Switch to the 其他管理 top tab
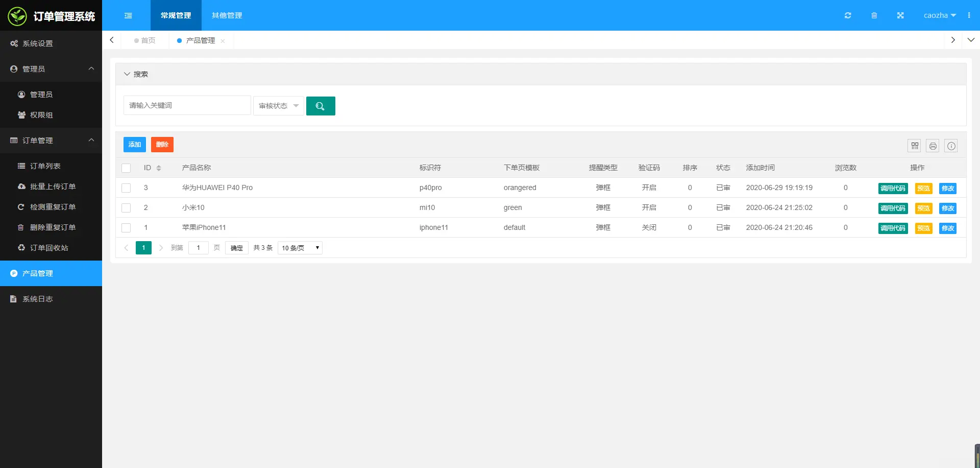This screenshot has width=980, height=468. tap(227, 15)
